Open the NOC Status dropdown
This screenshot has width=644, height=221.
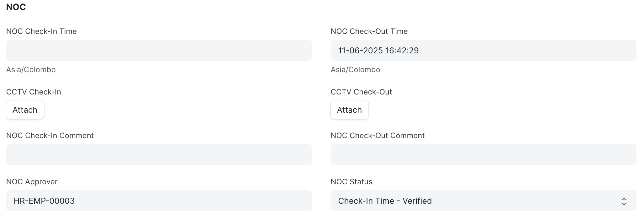pyautogui.click(x=477, y=201)
